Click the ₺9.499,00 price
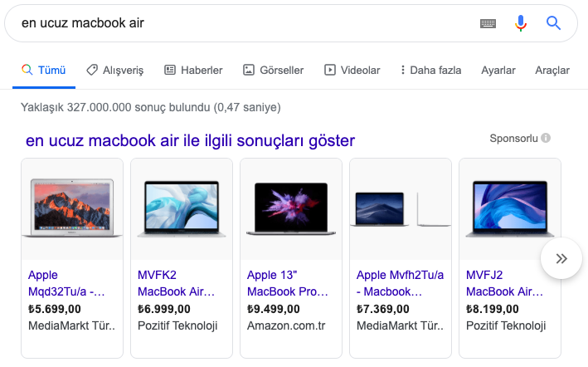 point(274,309)
